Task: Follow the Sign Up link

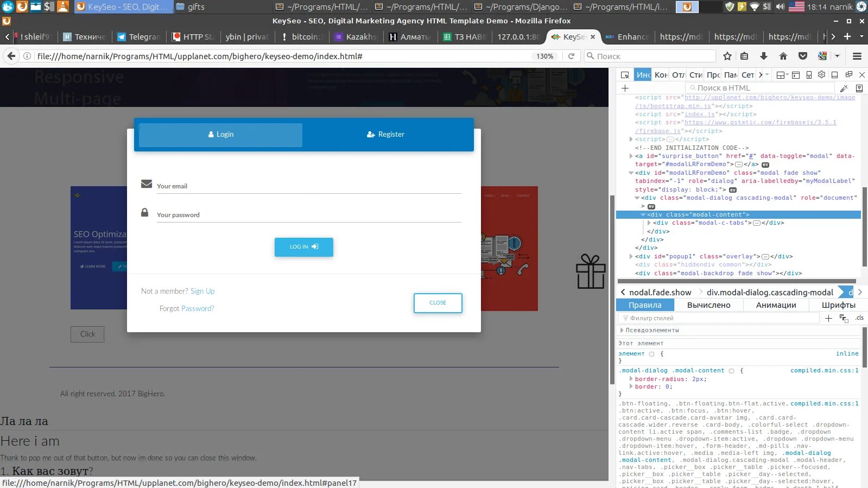Action: coord(202,291)
